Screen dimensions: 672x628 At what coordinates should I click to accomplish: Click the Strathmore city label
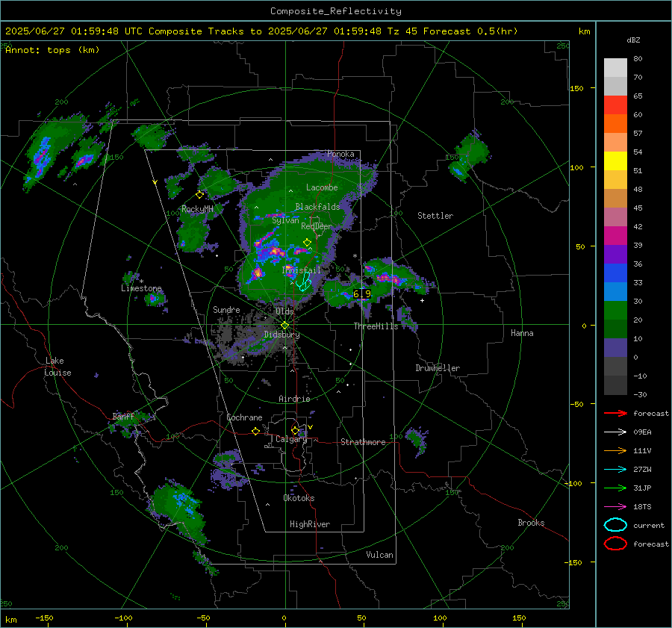tap(363, 442)
